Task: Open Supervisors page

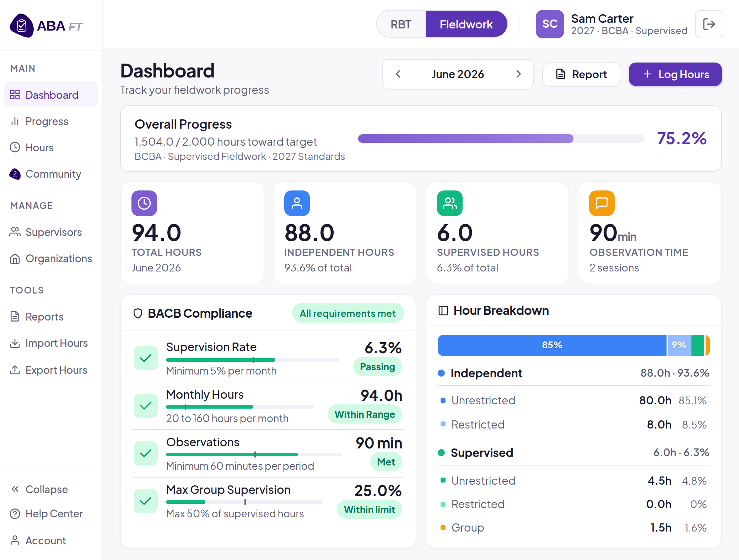Action: [51, 232]
